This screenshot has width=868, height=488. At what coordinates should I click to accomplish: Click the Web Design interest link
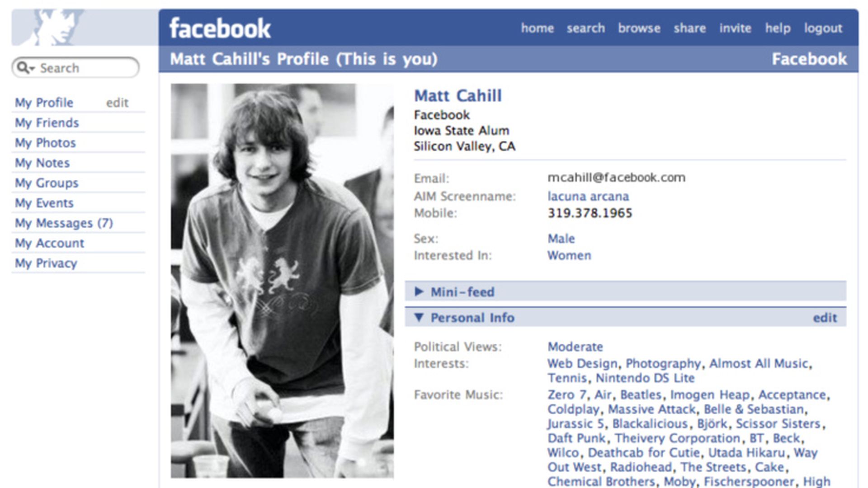coord(582,364)
